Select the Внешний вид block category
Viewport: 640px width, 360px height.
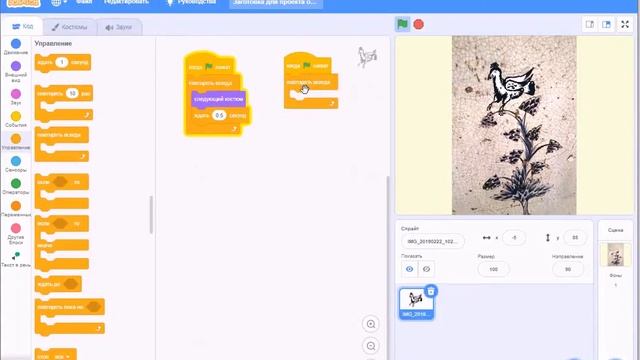pos(16,71)
